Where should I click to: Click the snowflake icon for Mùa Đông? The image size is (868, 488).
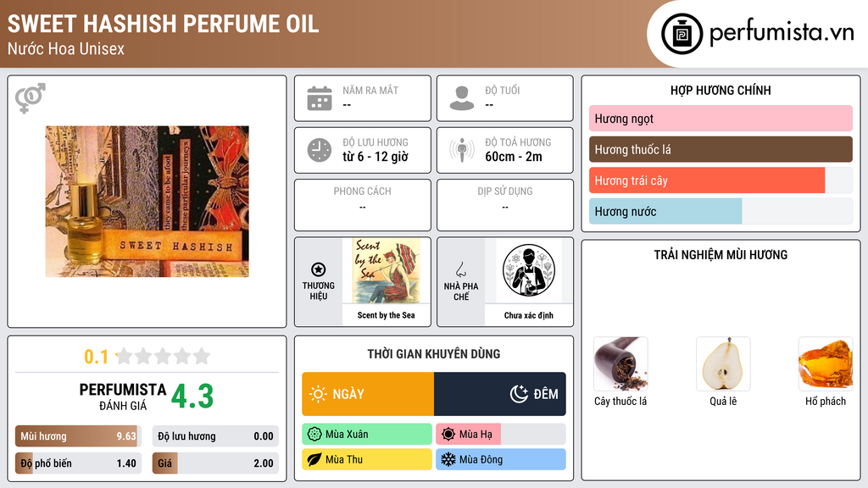tap(448, 459)
